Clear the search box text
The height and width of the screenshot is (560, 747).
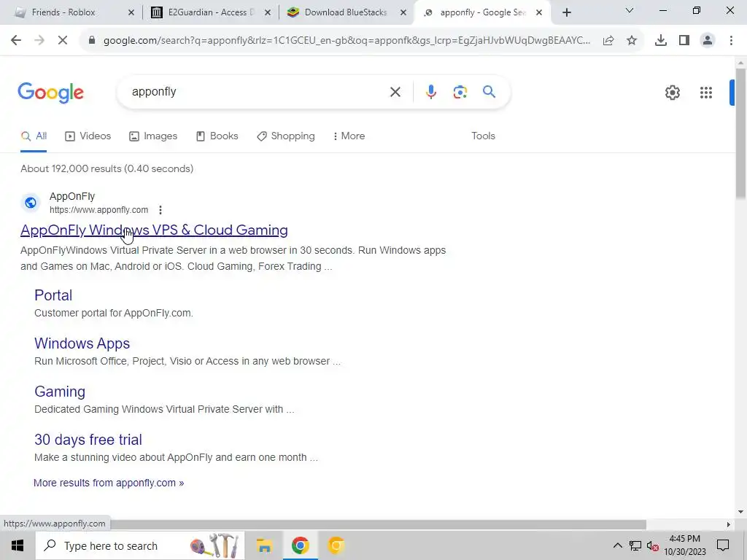click(395, 92)
